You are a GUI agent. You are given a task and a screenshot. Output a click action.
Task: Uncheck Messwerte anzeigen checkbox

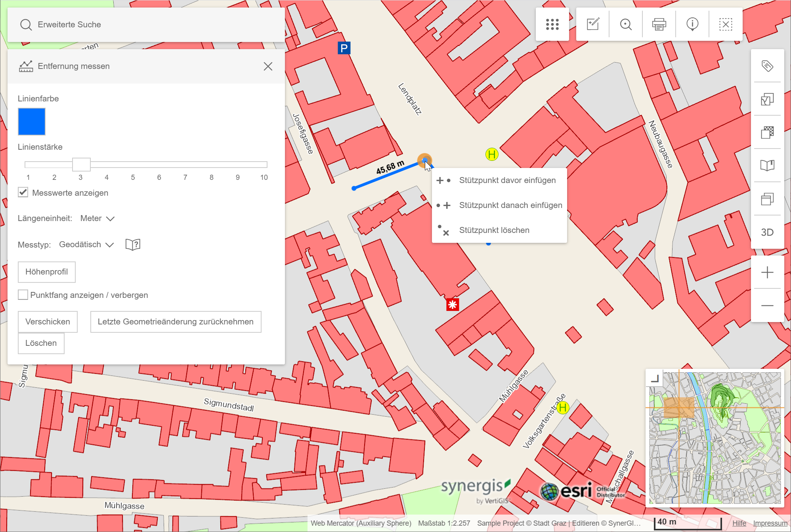point(23,193)
